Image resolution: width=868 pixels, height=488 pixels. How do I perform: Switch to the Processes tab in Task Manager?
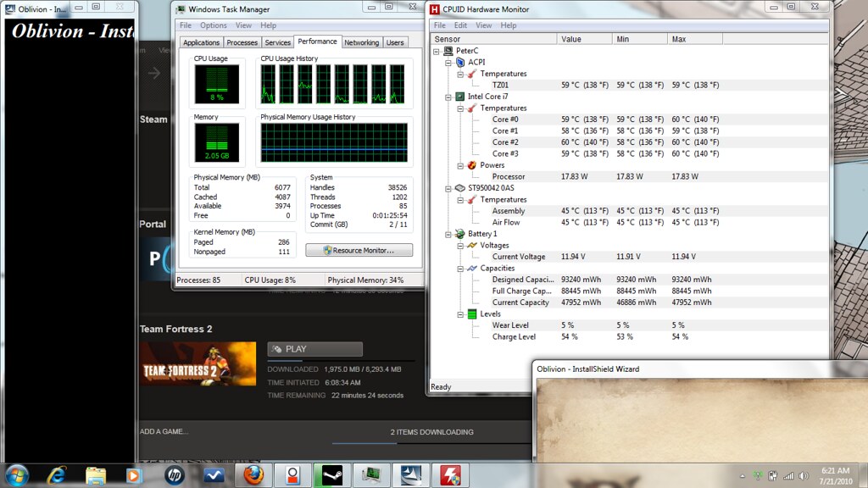(x=242, y=42)
